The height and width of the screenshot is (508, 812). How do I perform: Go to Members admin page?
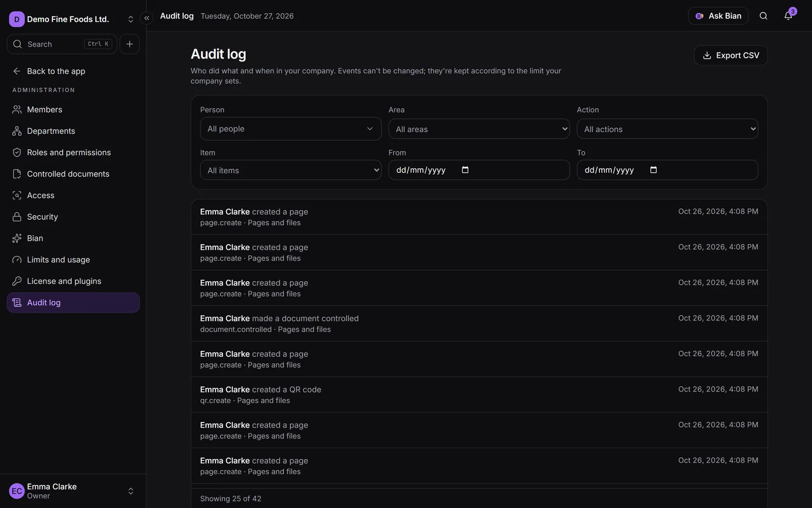click(73, 110)
